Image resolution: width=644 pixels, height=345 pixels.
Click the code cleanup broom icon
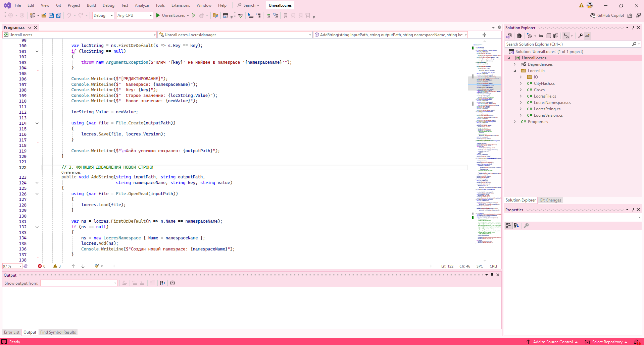point(97,266)
